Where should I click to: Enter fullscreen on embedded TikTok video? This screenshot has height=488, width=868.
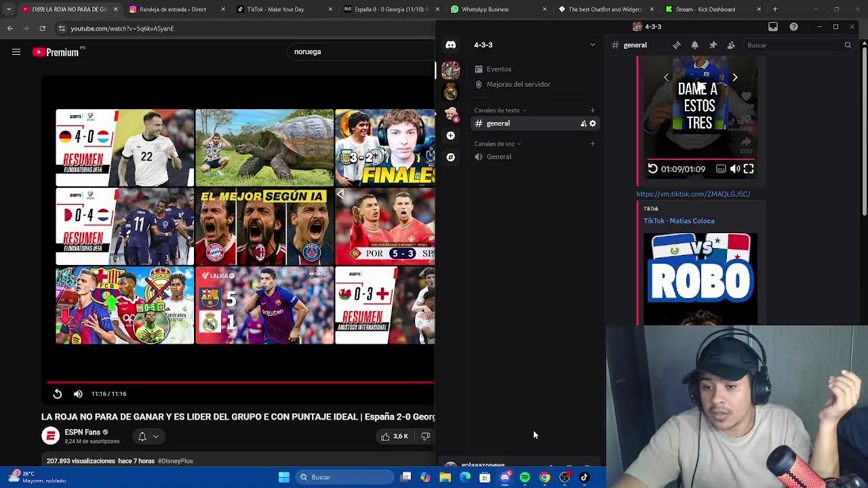[749, 169]
